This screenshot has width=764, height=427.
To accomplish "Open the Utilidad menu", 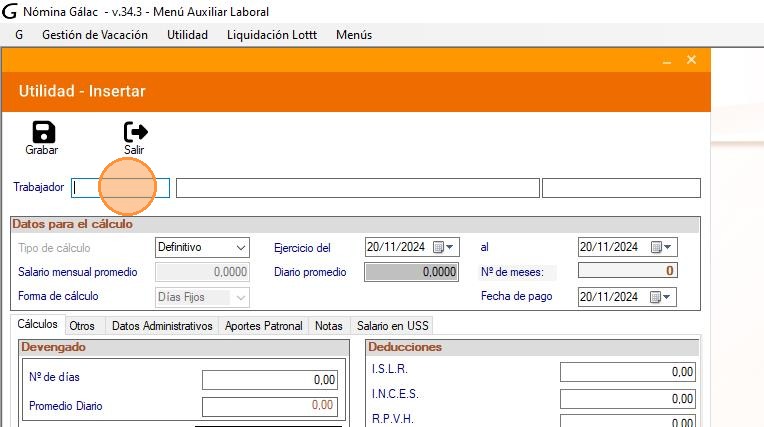I will pos(188,35).
